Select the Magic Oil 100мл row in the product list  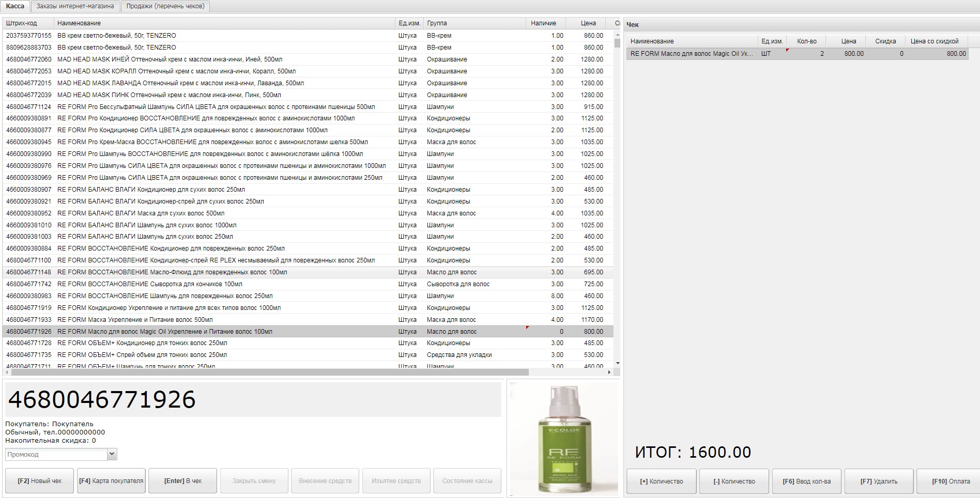(x=308, y=332)
